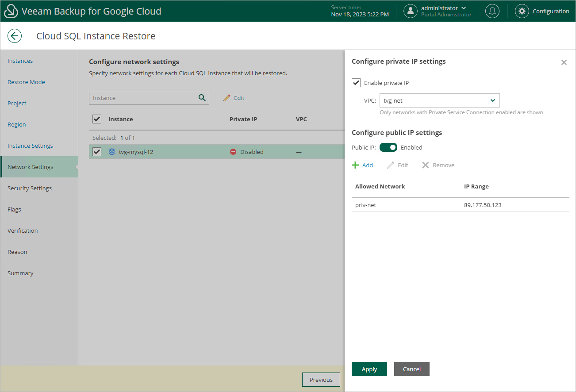Image resolution: width=576 pixels, height=392 pixels.
Task: Click the Remove X icon
Action: [426, 165]
